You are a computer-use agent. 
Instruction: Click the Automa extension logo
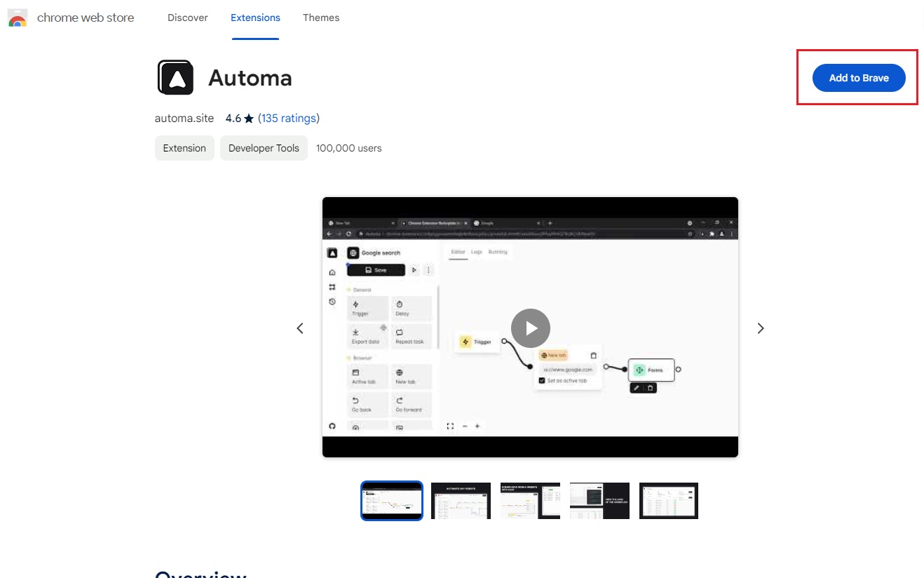[175, 77]
